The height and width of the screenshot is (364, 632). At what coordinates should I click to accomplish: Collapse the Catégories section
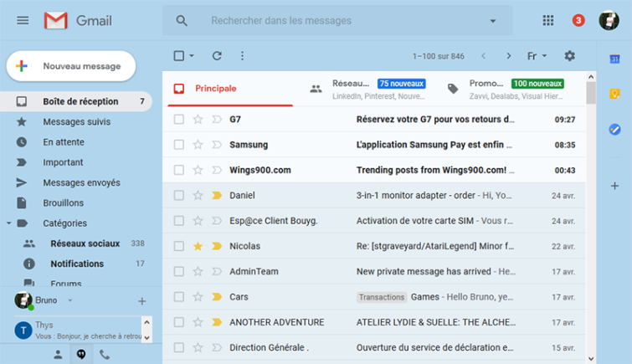(9, 223)
